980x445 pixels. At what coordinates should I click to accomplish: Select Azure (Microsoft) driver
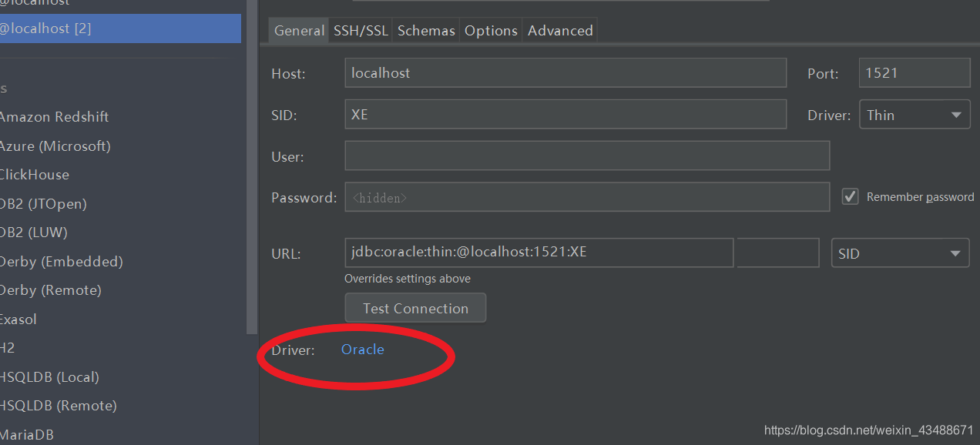tap(55, 146)
